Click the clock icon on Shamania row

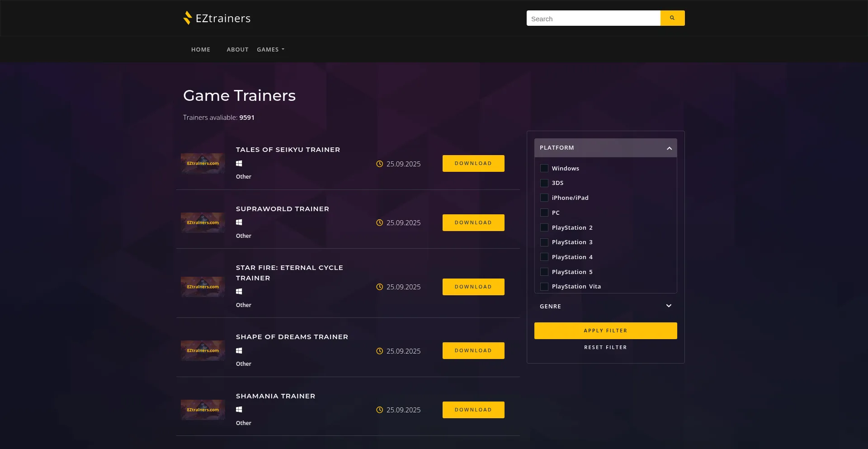[x=380, y=410]
